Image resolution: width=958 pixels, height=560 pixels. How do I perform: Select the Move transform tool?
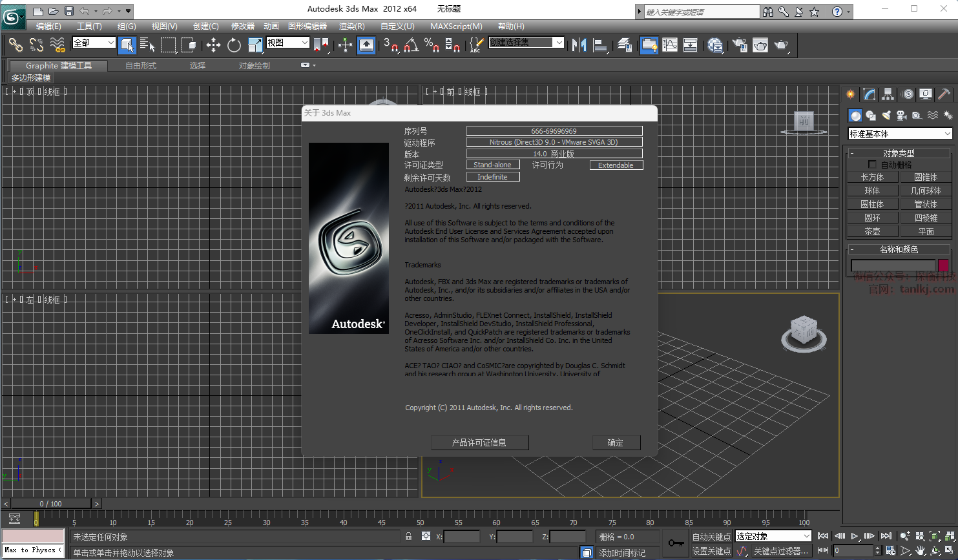point(213,45)
